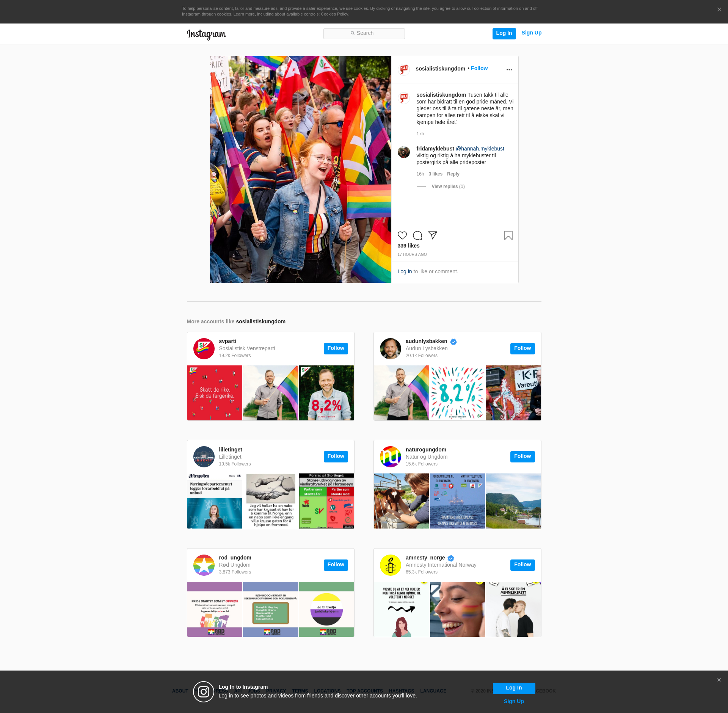This screenshot has height=713, width=728.
Task: Dismiss the cookie notice banner
Action: (x=719, y=10)
